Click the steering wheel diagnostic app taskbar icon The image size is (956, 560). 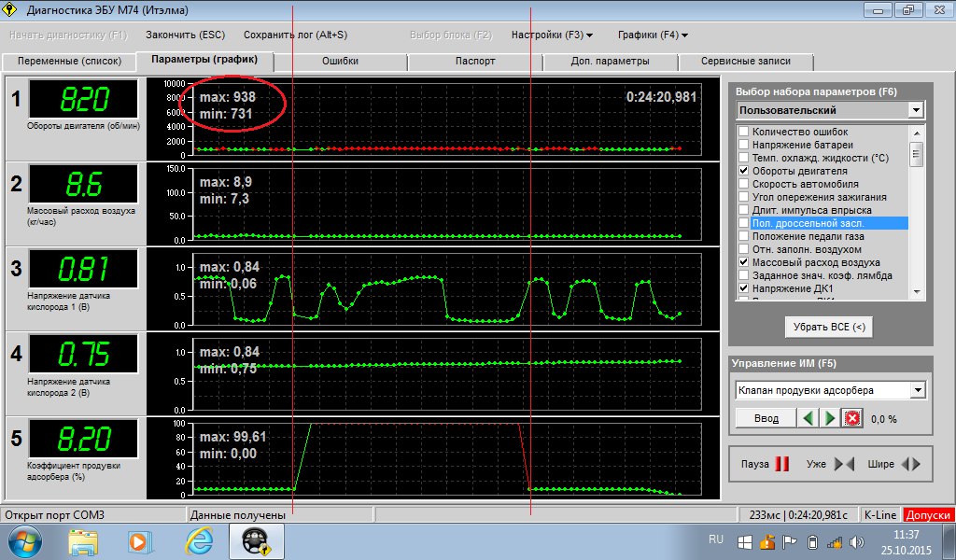tap(256, 541)
